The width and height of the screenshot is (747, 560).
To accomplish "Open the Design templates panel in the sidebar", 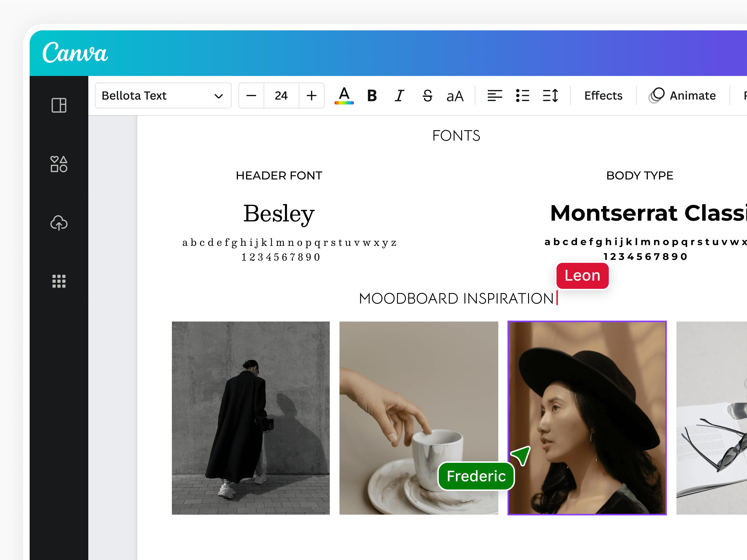I will click(x=59, y=105).
